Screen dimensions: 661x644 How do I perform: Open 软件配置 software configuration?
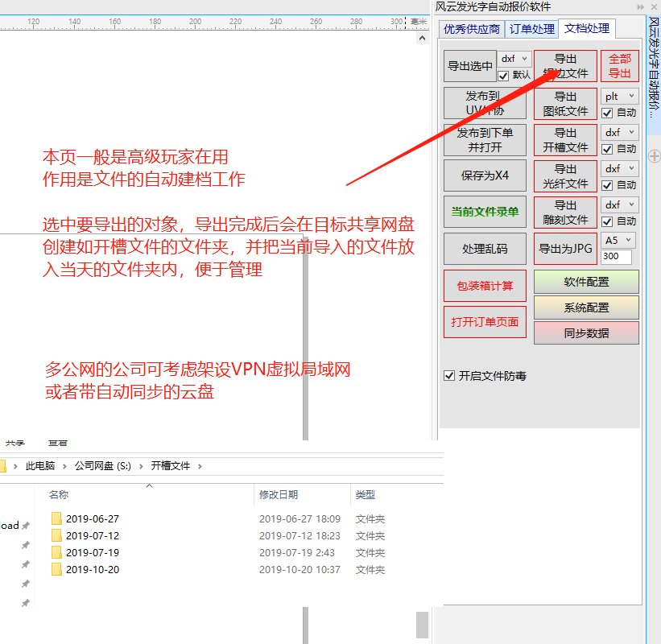click(x=586, y=281)
